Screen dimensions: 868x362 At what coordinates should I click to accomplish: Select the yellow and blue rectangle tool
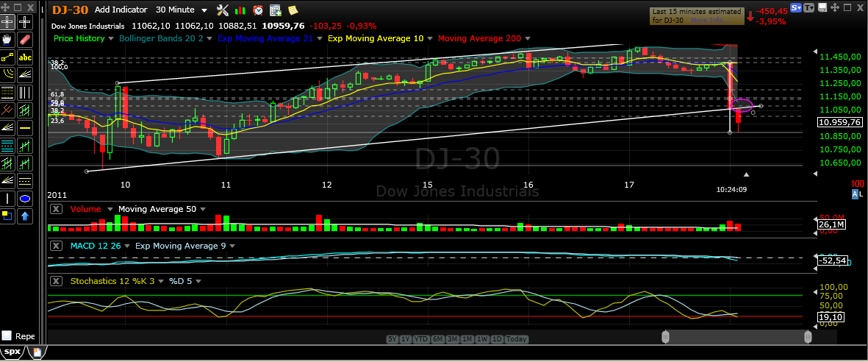click(x=7, y=216)
